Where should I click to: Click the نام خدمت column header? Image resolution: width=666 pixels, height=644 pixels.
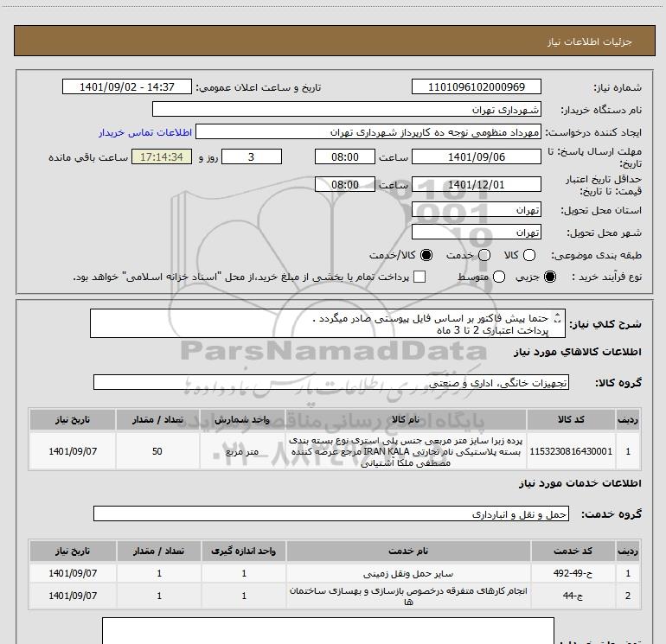click(407, 551)
